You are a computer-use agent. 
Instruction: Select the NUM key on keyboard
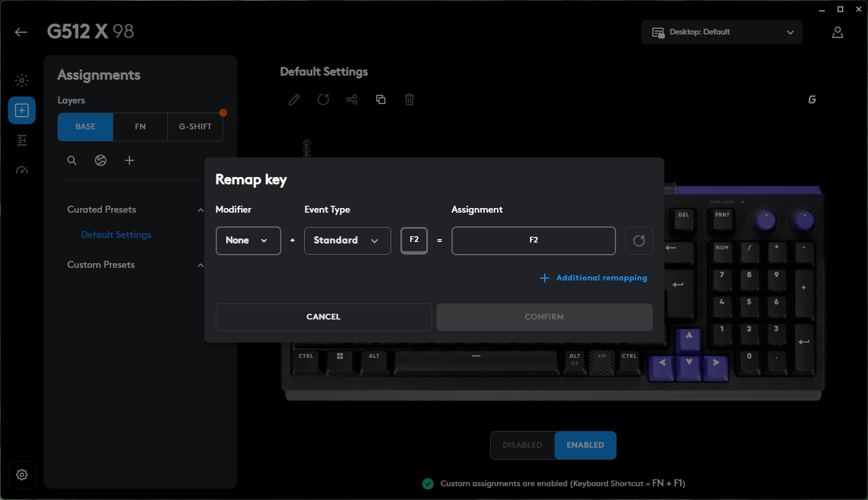(x=722, y=253)
